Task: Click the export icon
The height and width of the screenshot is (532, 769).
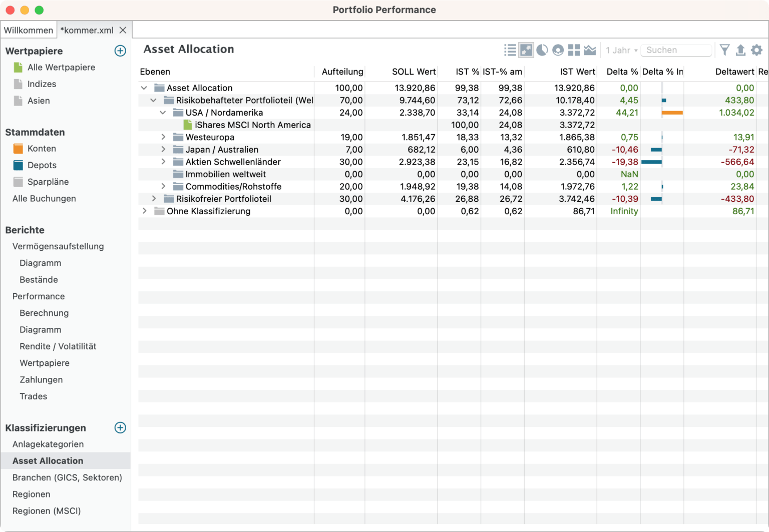Action: tap(741, 50)
